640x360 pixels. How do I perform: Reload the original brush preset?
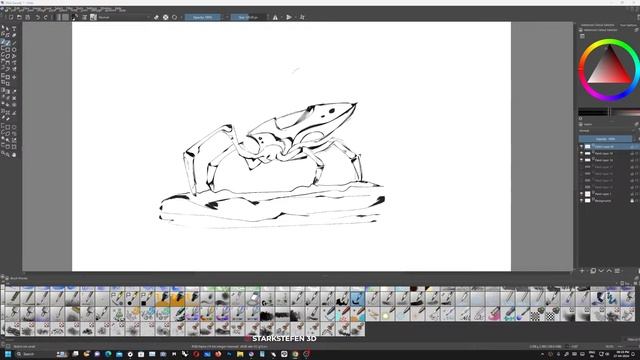tap(175, 17)
